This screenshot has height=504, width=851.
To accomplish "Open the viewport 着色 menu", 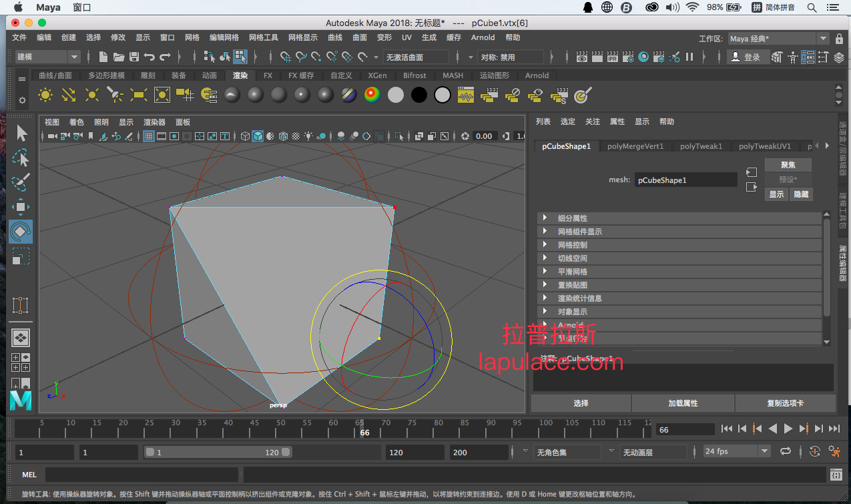I will [x=77, y=122].
